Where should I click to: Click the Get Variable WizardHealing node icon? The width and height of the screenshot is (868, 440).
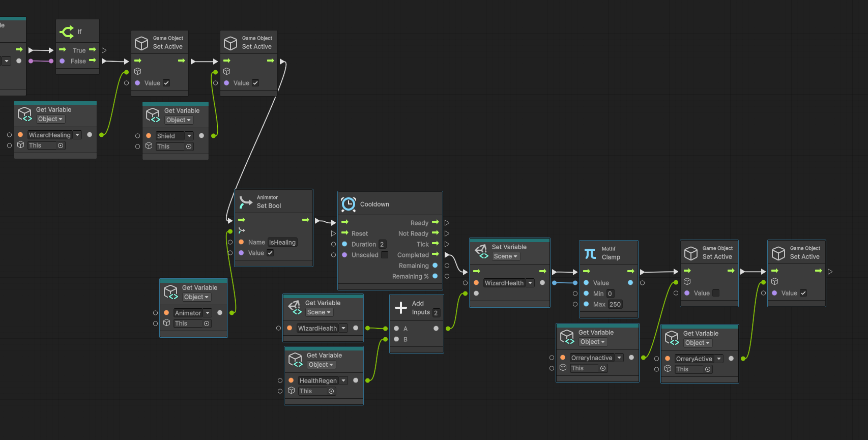click(x=25, y=114)
